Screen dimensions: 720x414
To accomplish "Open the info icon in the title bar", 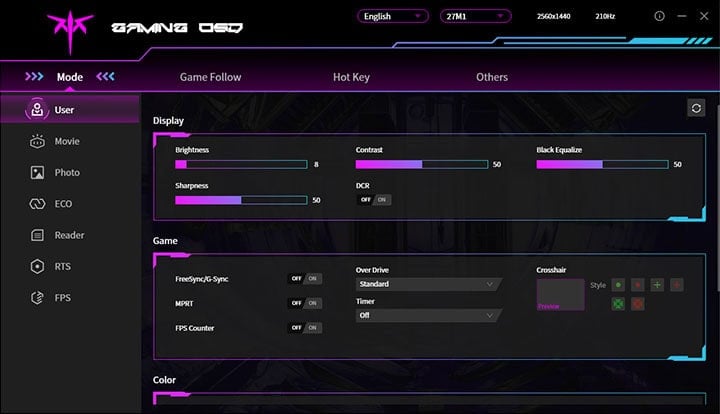I will [659, 17].
